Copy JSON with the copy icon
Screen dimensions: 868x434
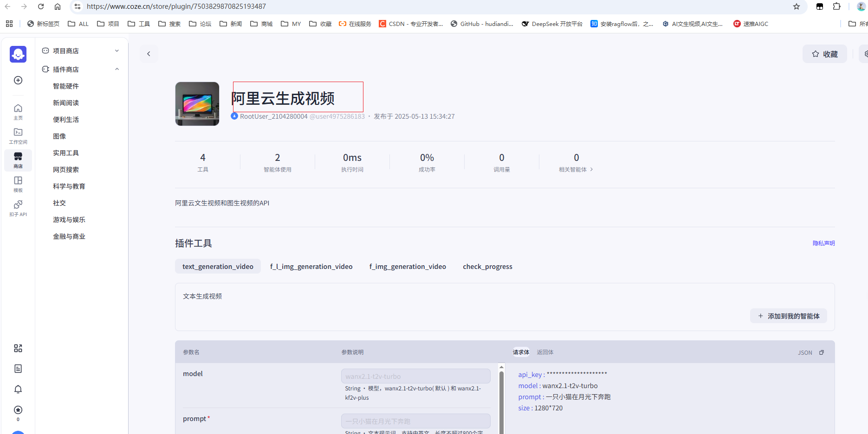[822, 352]
